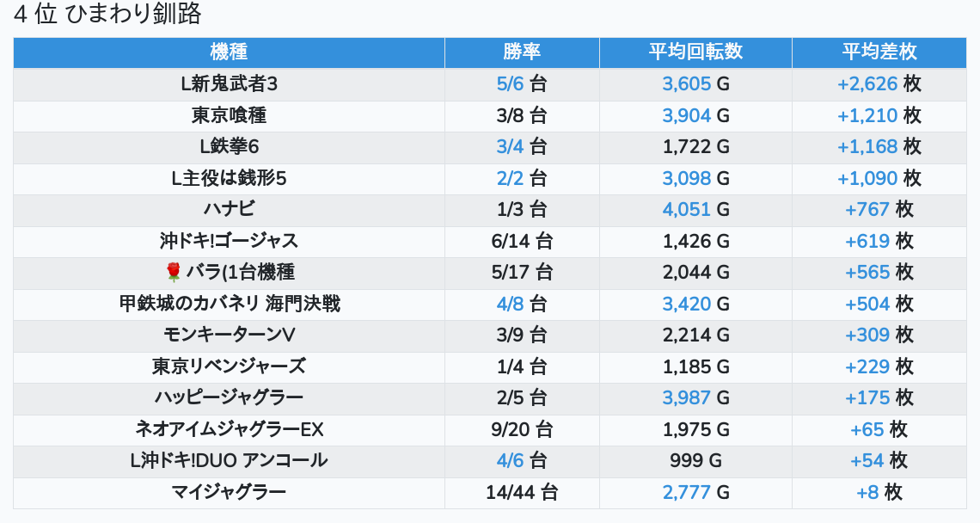Click the ネオアイムジャグラーEX row name
This screenshot has width=980, height=523.
point(229,429)
